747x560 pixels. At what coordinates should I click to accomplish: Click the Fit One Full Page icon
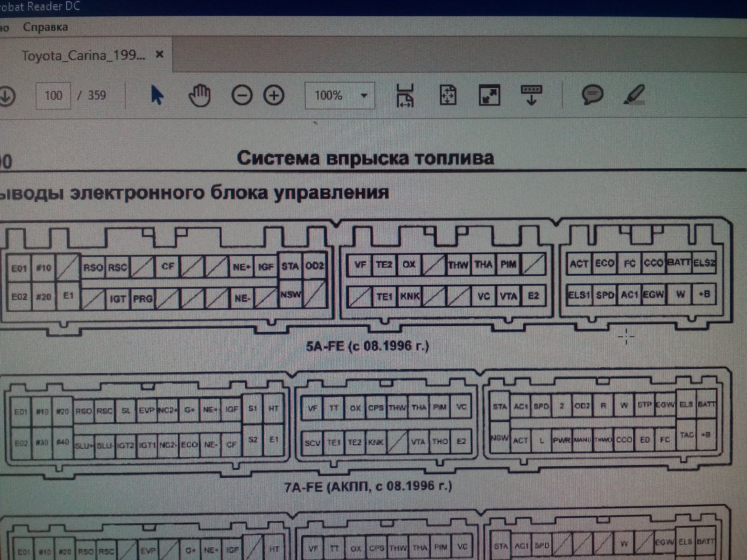(x=447, y=95)
